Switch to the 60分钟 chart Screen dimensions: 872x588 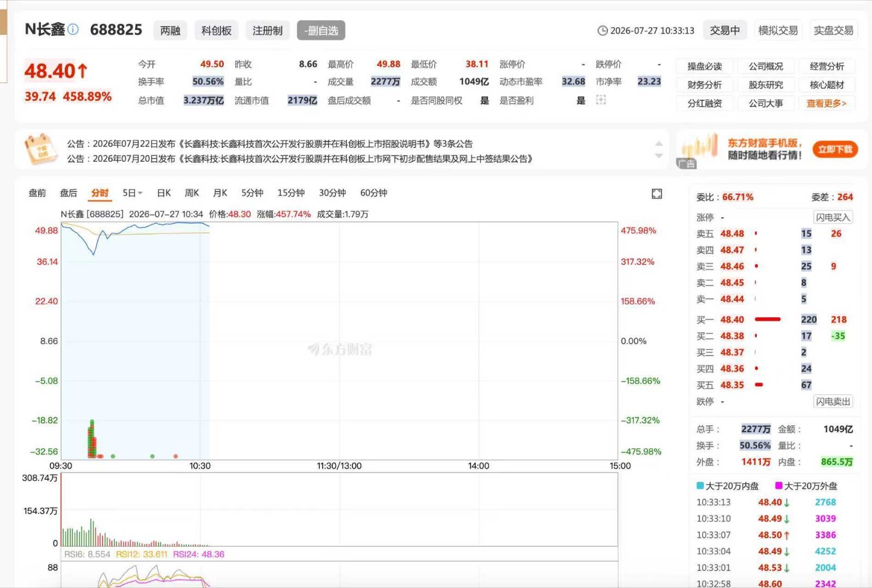374,193
